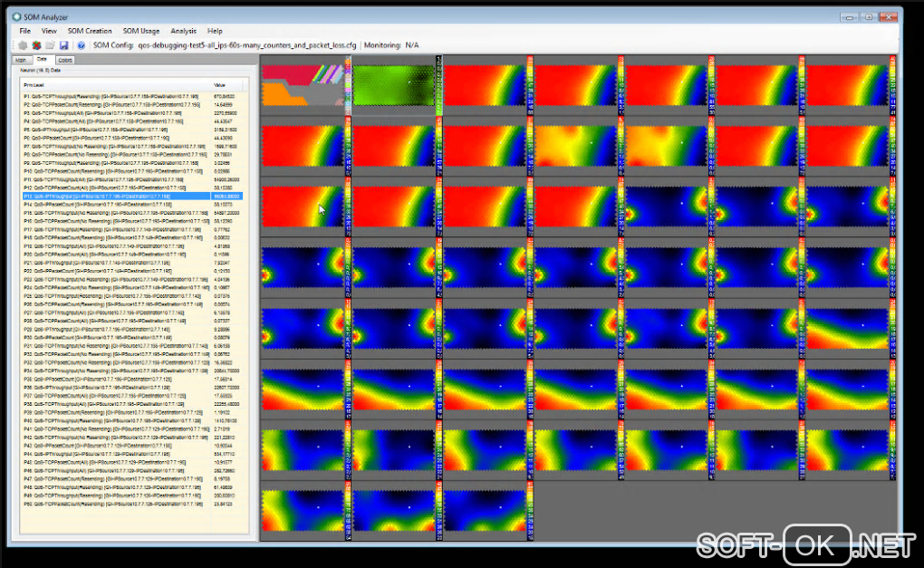
Task: Click the Prm Label column header
Action: point(116,85)
